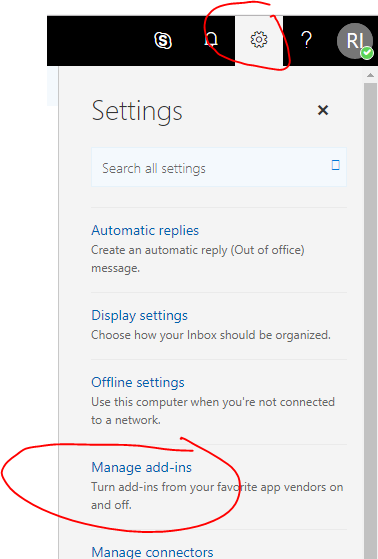This screenshot has height=559, width=378.
Task: Click the Search all settings field
Action: coord(219,167)
